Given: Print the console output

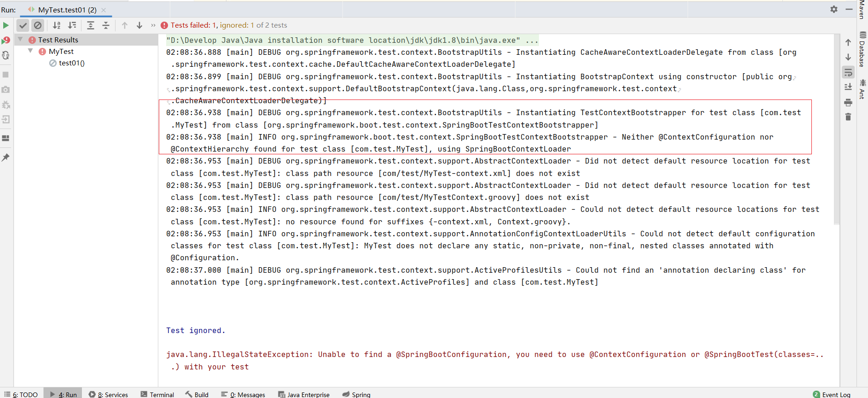Looking at the screenshot, I should (x=848, y=102).
